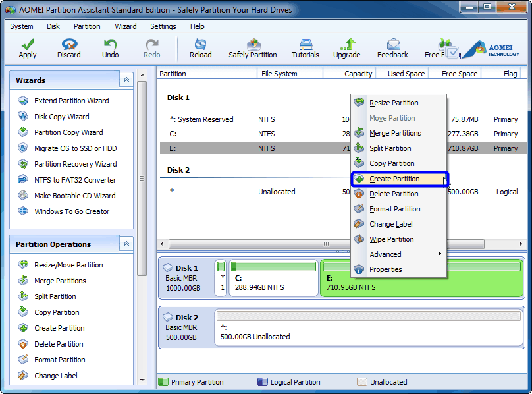This screenshot has height=394, width=532.
Task: Select the E: 710.95GB NTFS block in the disk map
Action: point(422,278)
